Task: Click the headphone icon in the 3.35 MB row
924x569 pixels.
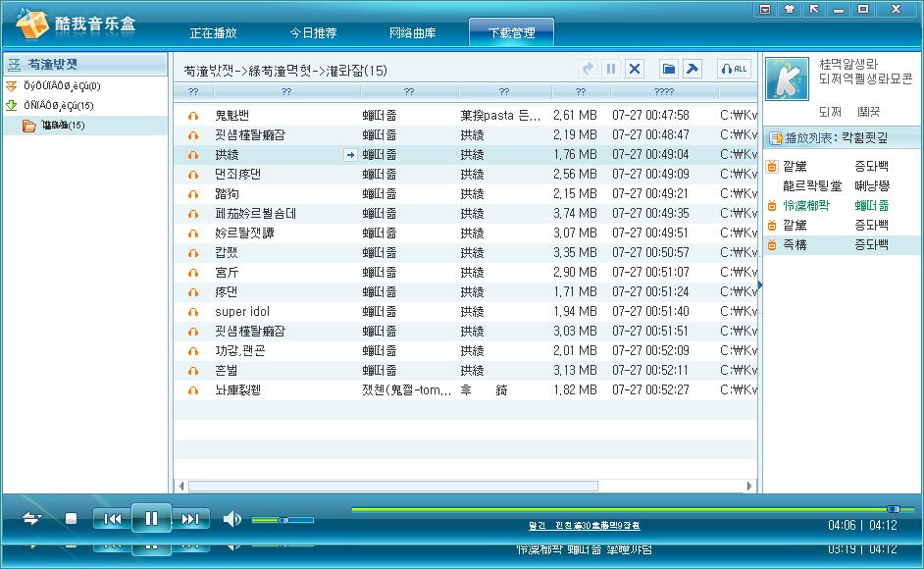Action: tap(192, 253)
